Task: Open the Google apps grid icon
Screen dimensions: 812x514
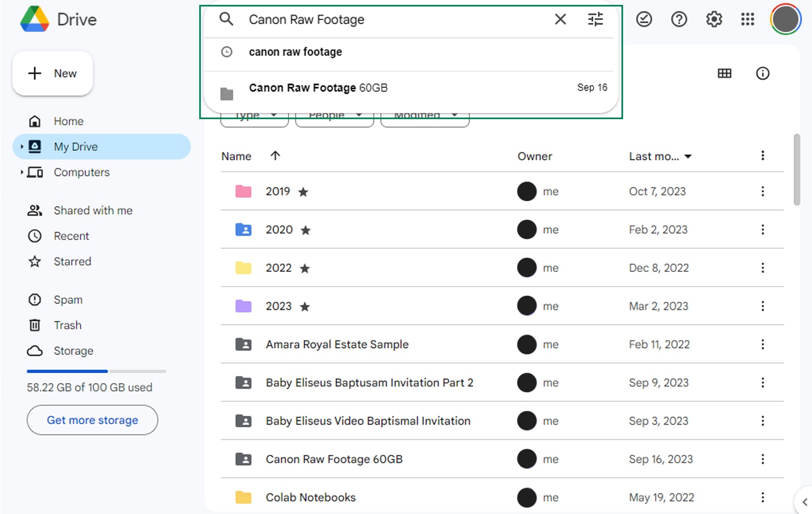Action: tap(748, 19)
